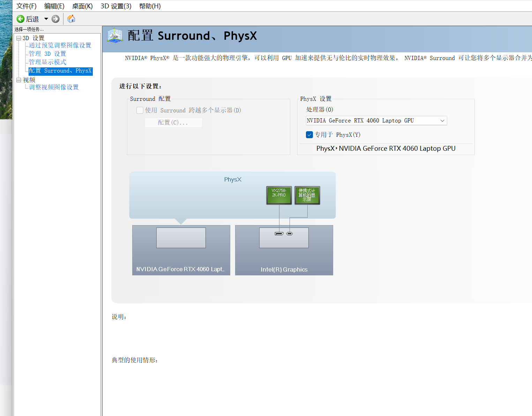Collapse the 视频 tree node
The height and width of the screenshot is (416, 532).
point(19,80)
